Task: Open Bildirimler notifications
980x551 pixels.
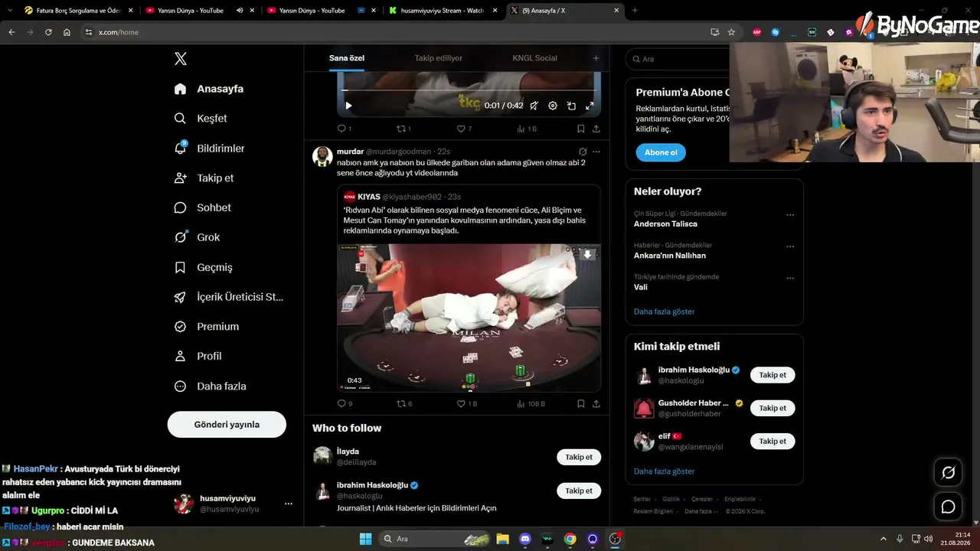Action: [209, 148]
